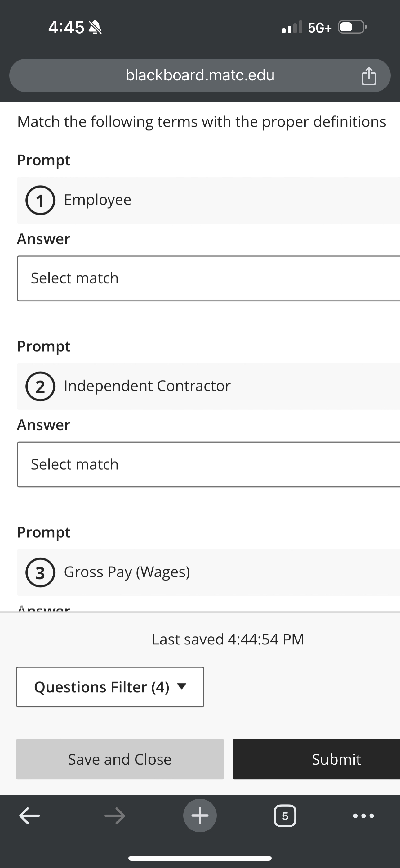Tap the numbered circle 1 beside Employee
Screen dimensions: 400x868
coord(40,200)
